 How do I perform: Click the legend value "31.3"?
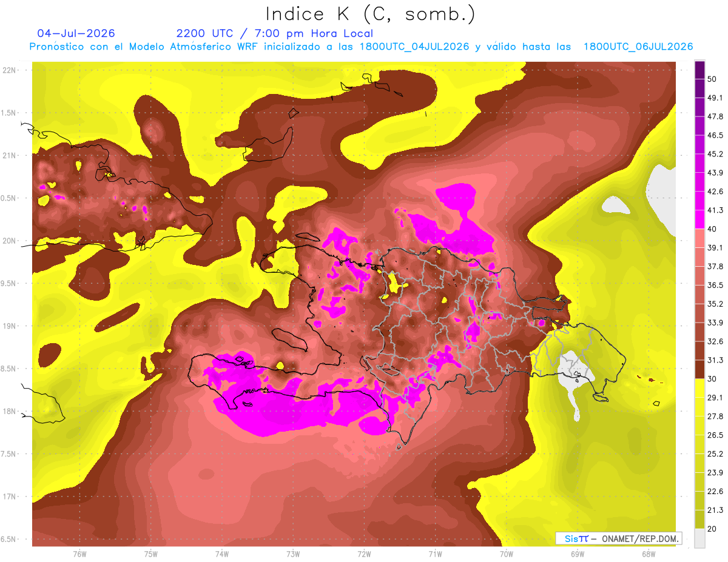pos(715,360)
